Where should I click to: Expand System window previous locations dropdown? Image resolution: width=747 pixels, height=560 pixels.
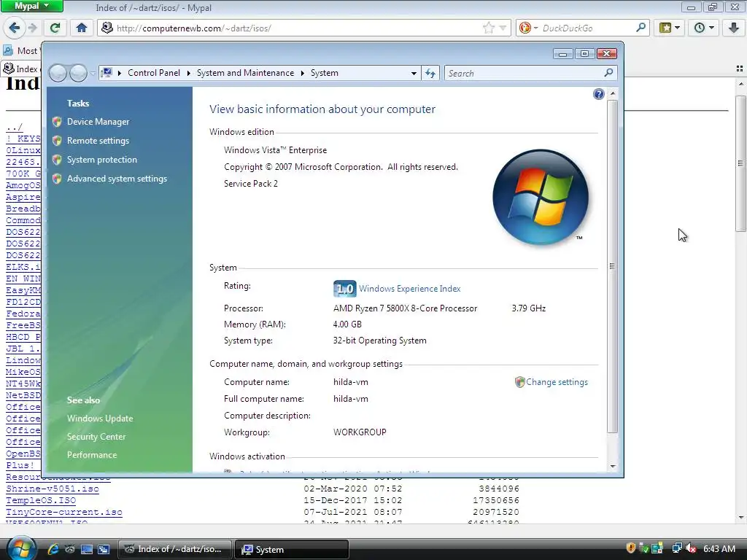(x=414, y=74)
